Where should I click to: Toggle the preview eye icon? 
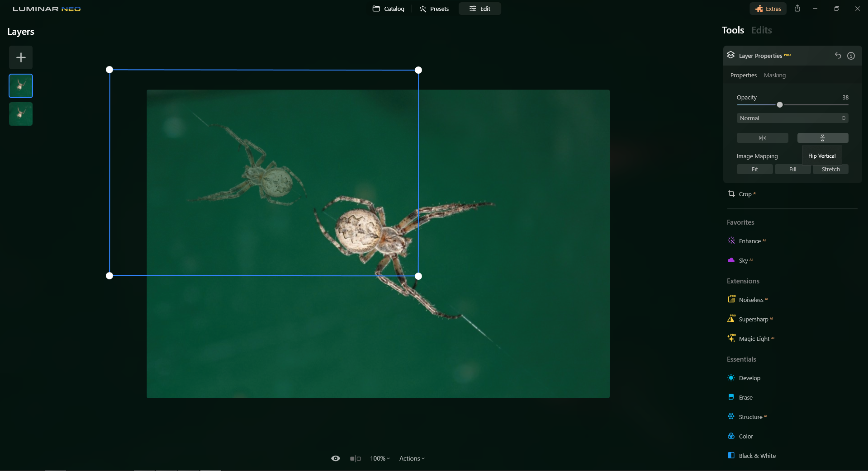point(336,458)
